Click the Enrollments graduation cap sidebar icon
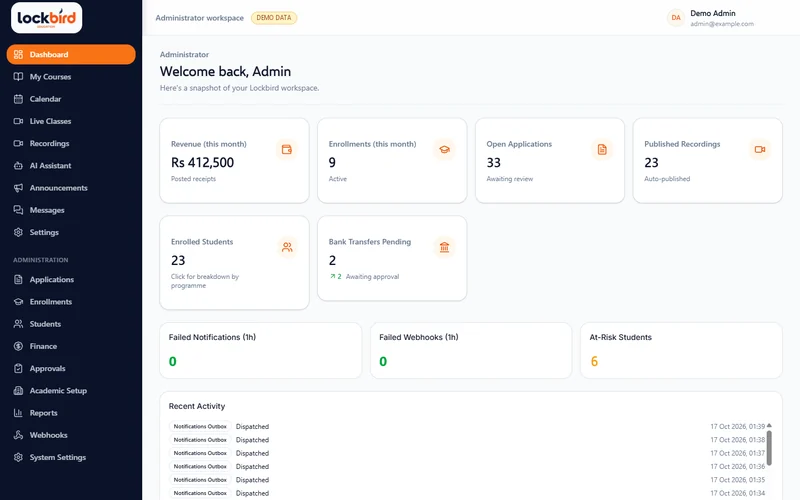Screen dimensions: 800x500 click(x=18, y=302)
